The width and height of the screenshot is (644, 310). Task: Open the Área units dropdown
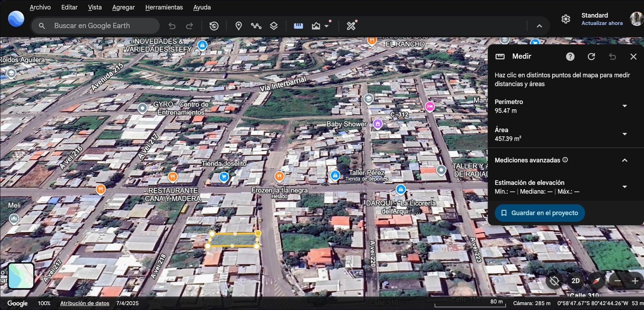625,134
